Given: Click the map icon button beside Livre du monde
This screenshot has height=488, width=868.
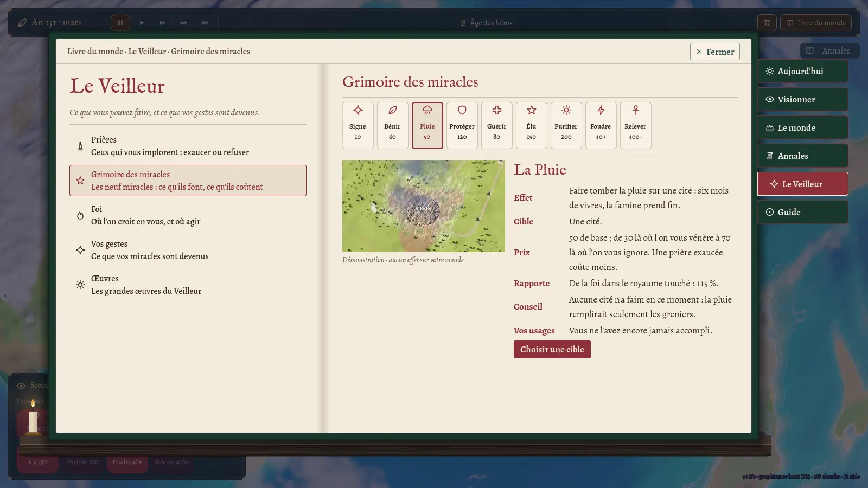Looking at the screenshot, I should pos(767,23).
